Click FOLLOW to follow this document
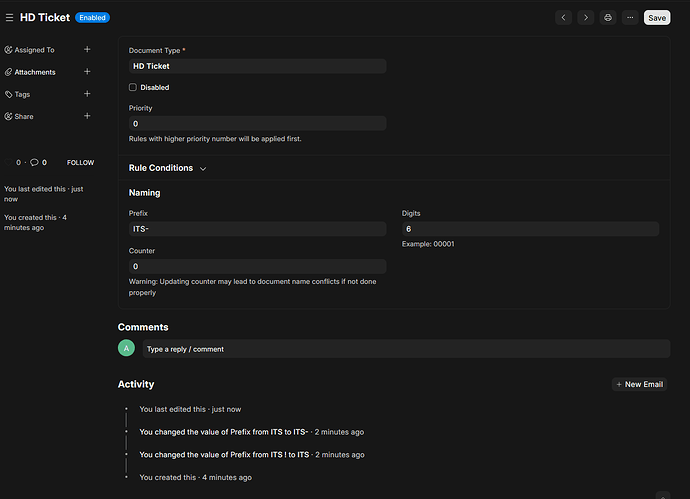690x499 pixels. coord(80,162)
